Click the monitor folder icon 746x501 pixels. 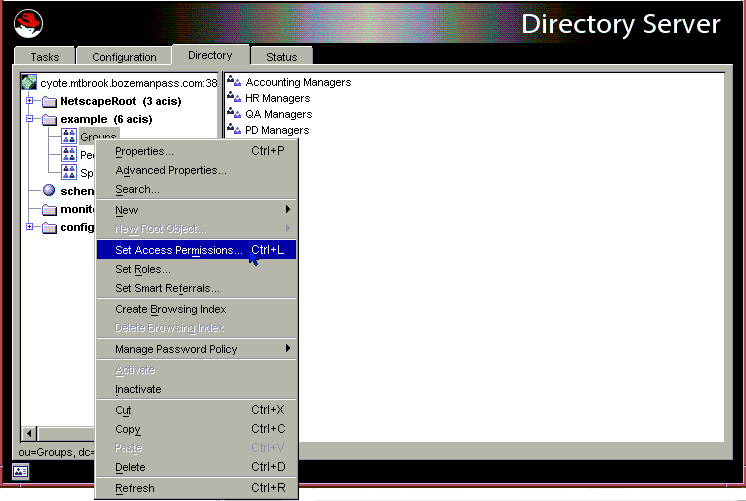pyautogui.click(x=49, y=209)
